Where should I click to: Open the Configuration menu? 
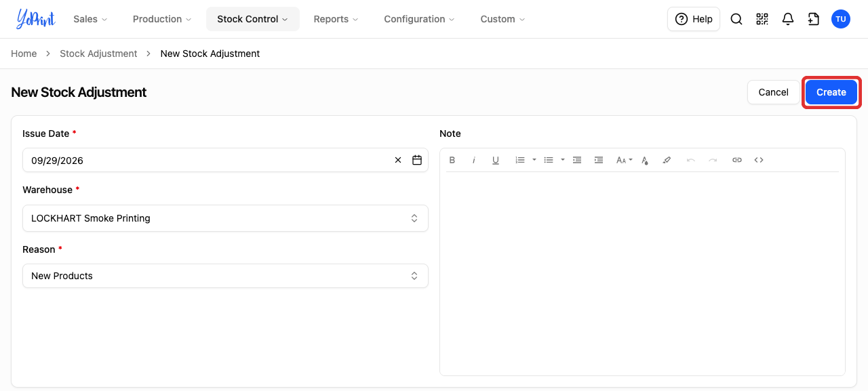(420, 19)
